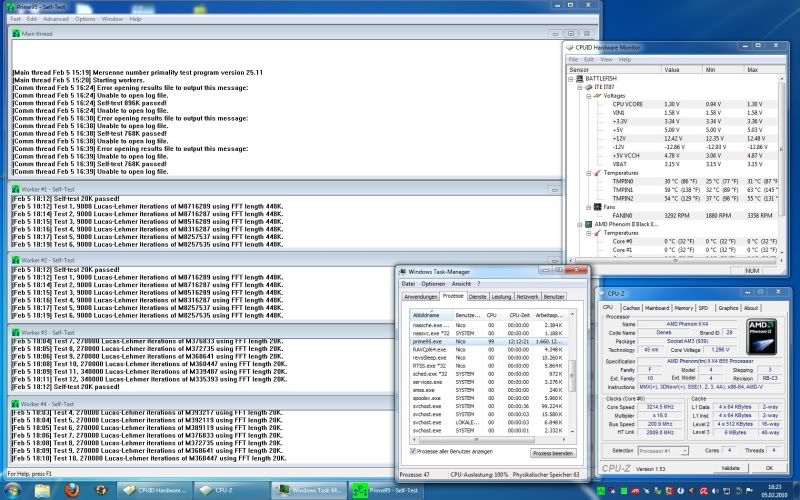Open Windows Explorer from the taskbar
The height and width of the screenshot is (500, 800).
coord(43,490)
